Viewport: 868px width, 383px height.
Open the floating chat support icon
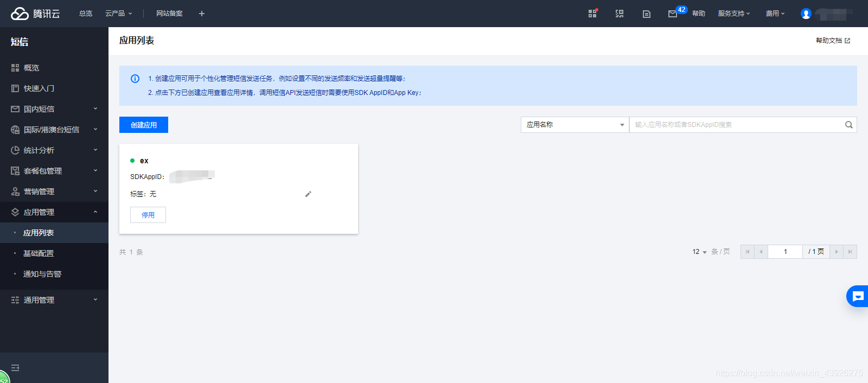[x=858, y=296]
